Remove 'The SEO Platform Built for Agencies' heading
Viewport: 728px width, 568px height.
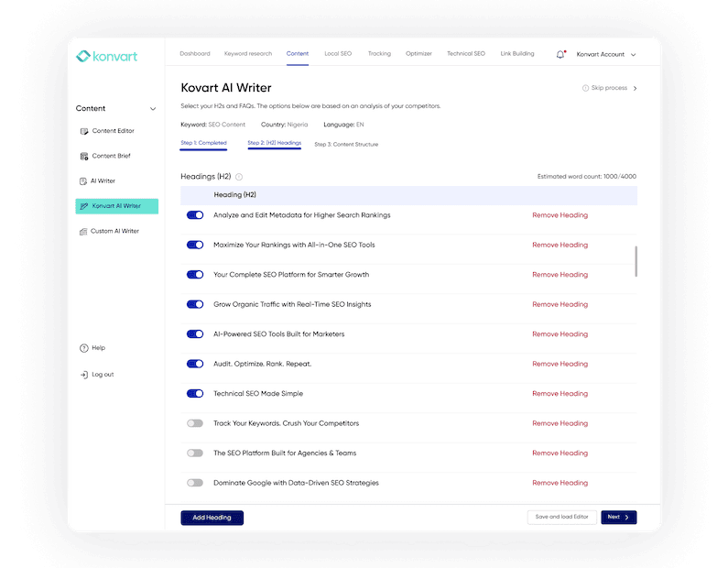[560, 453]
